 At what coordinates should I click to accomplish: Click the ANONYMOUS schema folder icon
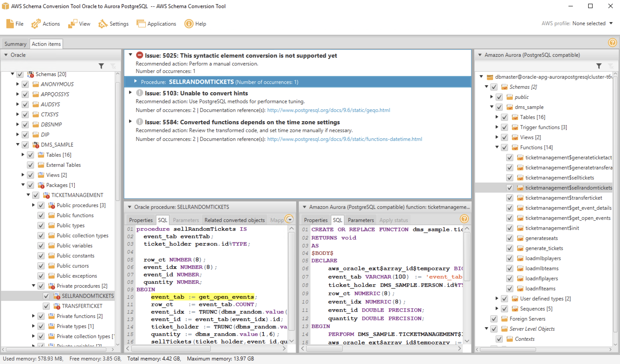[x=36, y=84]
